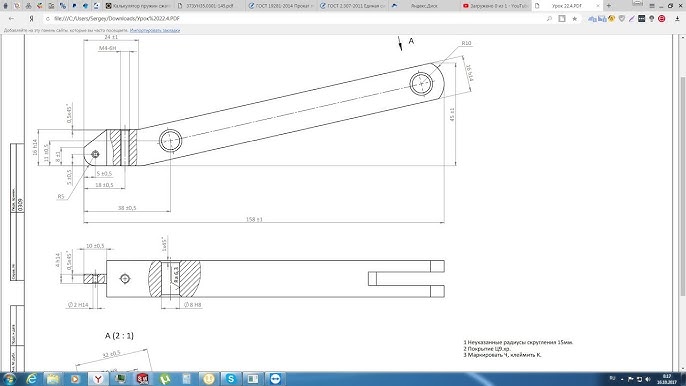Launch Internet Explorer from the taskbar
The width and height of the screenshot is (686, 386).
click(x=31, y=379)
